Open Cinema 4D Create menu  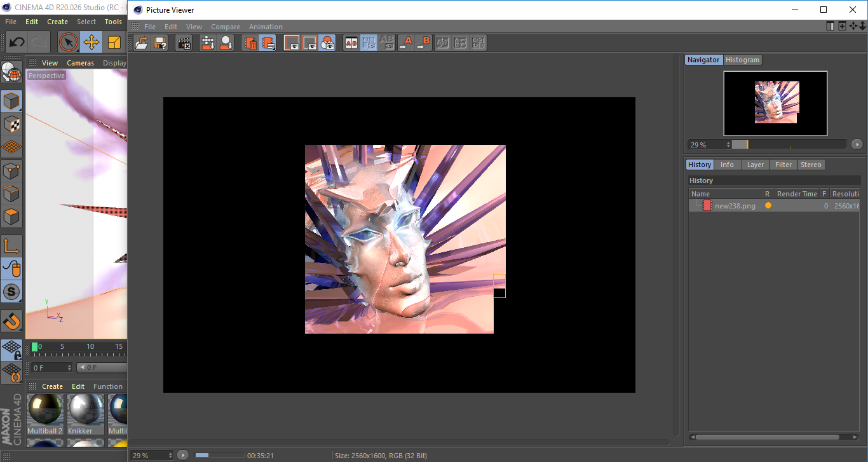click(57, 22)
